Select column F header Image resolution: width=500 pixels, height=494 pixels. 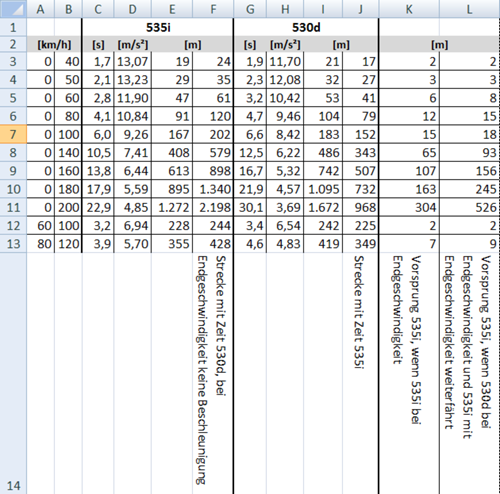point(213,9)
